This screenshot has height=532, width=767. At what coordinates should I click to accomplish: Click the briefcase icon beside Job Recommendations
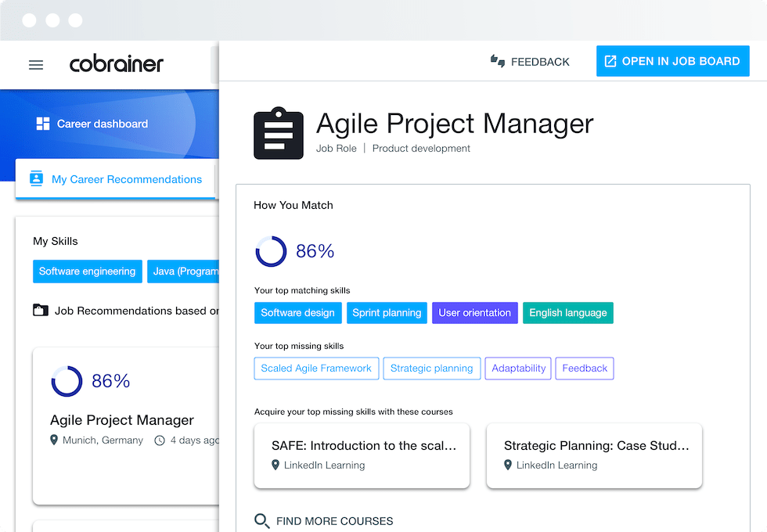tap(40, 310)
